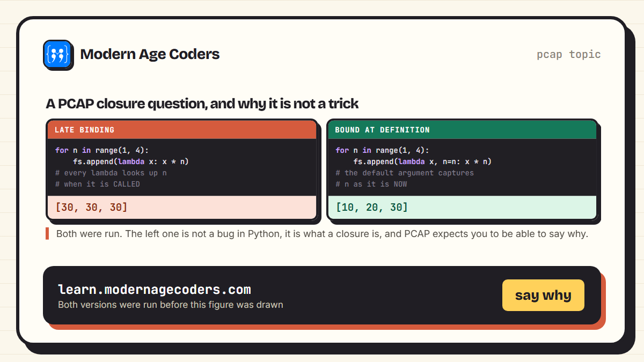Click the 'Both were run' explanation note

322,234
